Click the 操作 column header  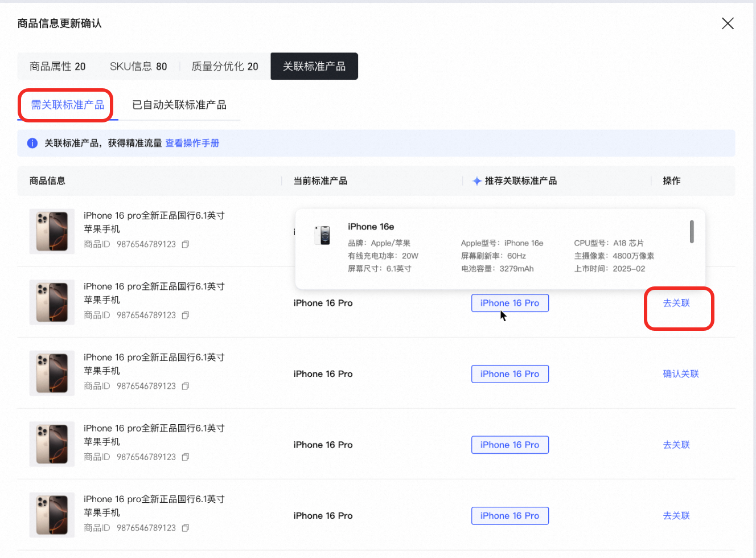672,180
